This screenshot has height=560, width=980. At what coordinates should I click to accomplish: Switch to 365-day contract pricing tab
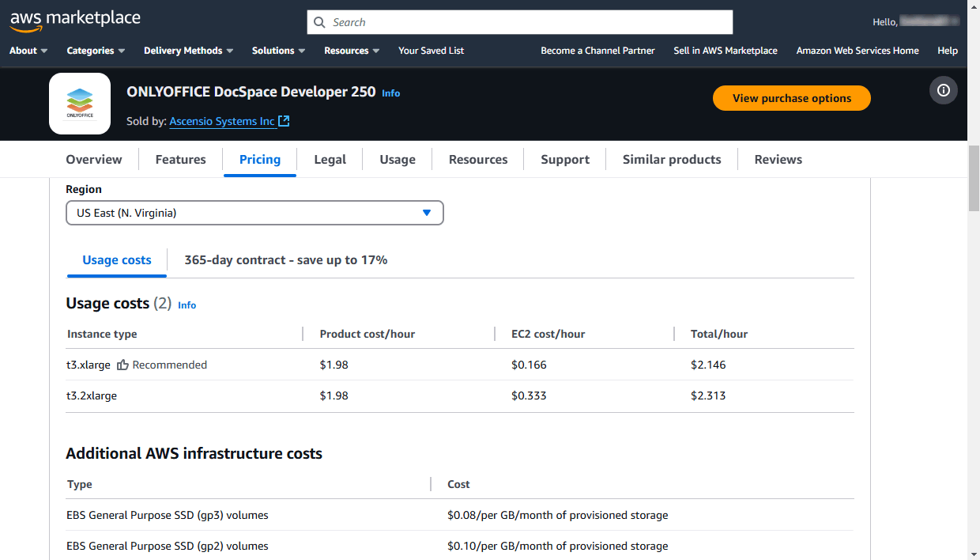[x=285, y=260]
